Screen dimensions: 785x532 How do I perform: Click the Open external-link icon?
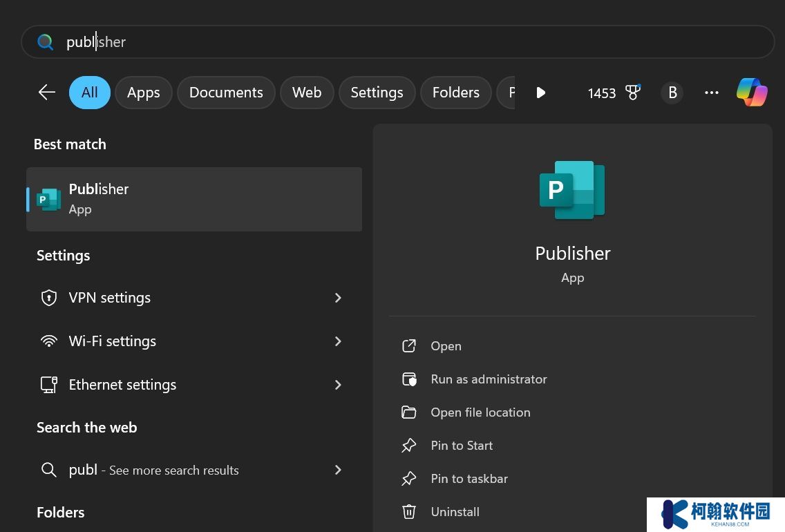point(409,346)
